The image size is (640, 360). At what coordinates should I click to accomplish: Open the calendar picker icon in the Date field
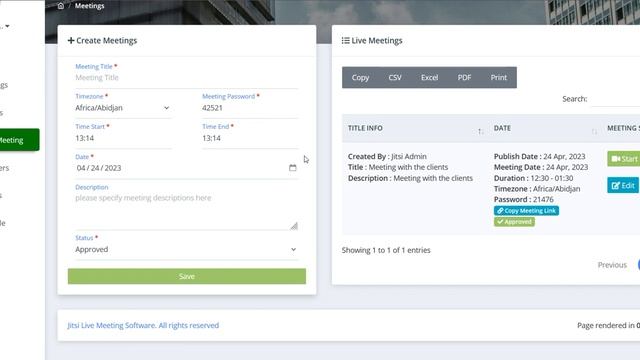pos(293,168)
